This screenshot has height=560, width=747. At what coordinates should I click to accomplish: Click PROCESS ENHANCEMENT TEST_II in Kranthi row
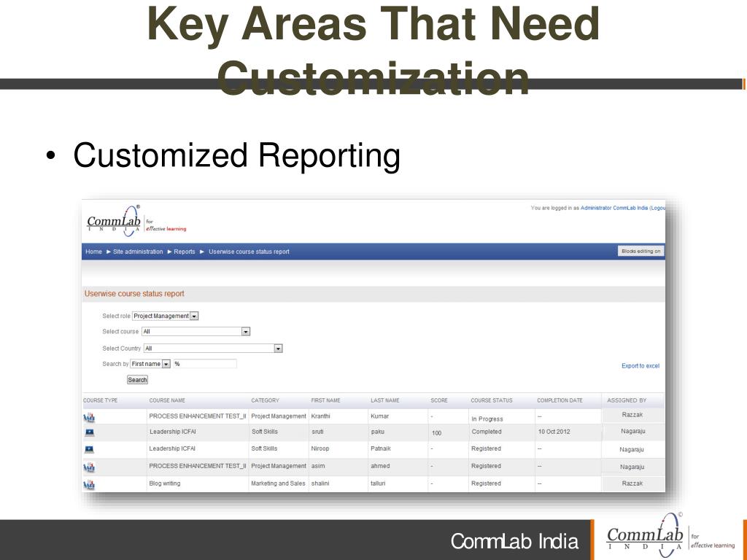[x=197, y=416]
